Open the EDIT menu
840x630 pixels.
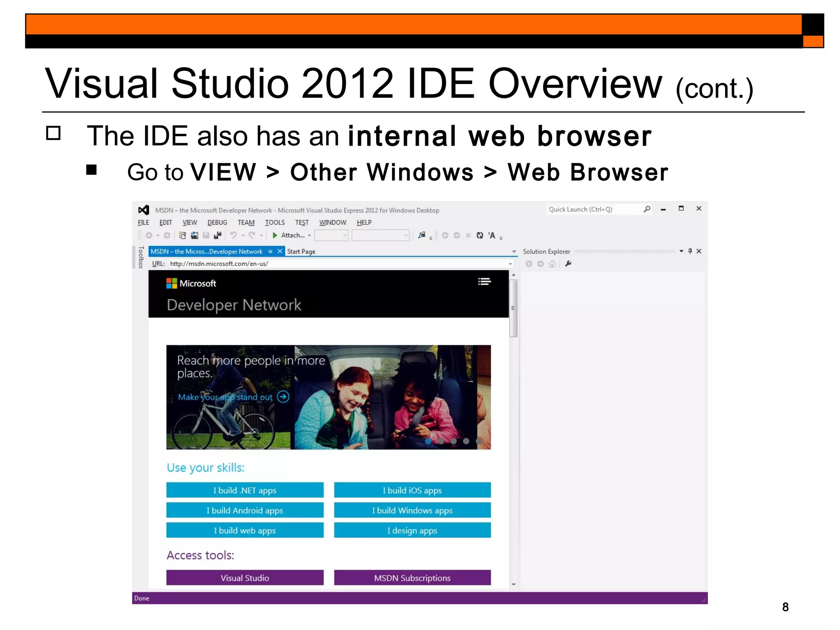click(166, 222)
